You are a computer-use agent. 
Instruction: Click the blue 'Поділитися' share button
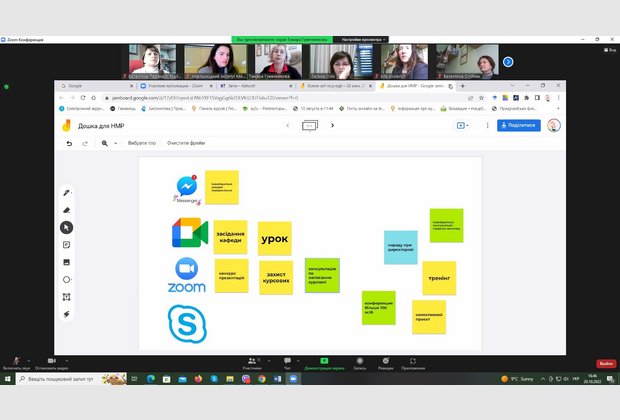(x=518, y=126)
